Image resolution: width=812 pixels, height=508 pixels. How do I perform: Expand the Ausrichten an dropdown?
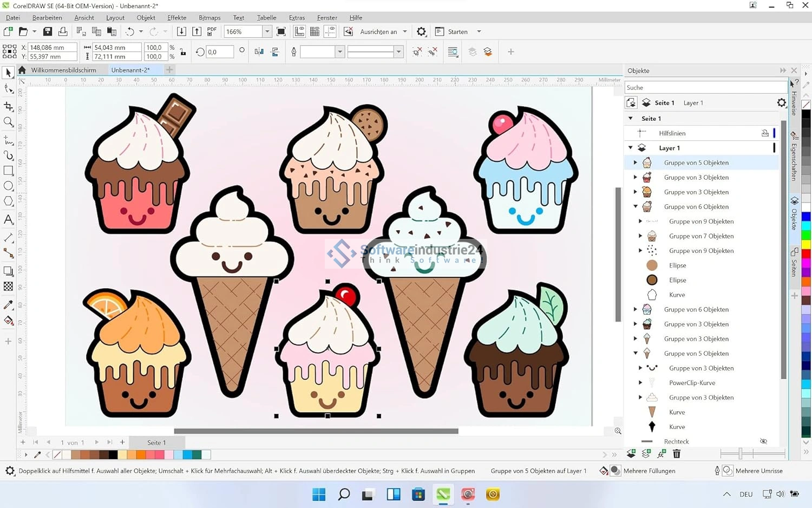[x=405, y=32]
